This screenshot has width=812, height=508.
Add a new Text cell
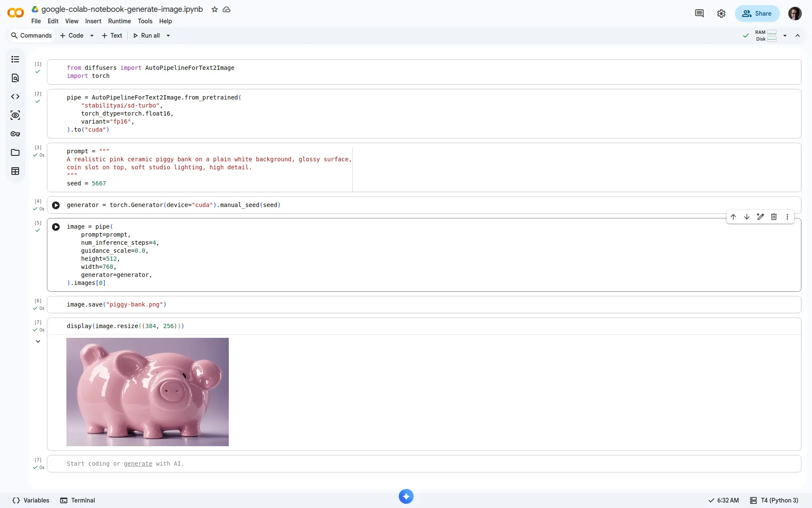click(x=112, y=36)
